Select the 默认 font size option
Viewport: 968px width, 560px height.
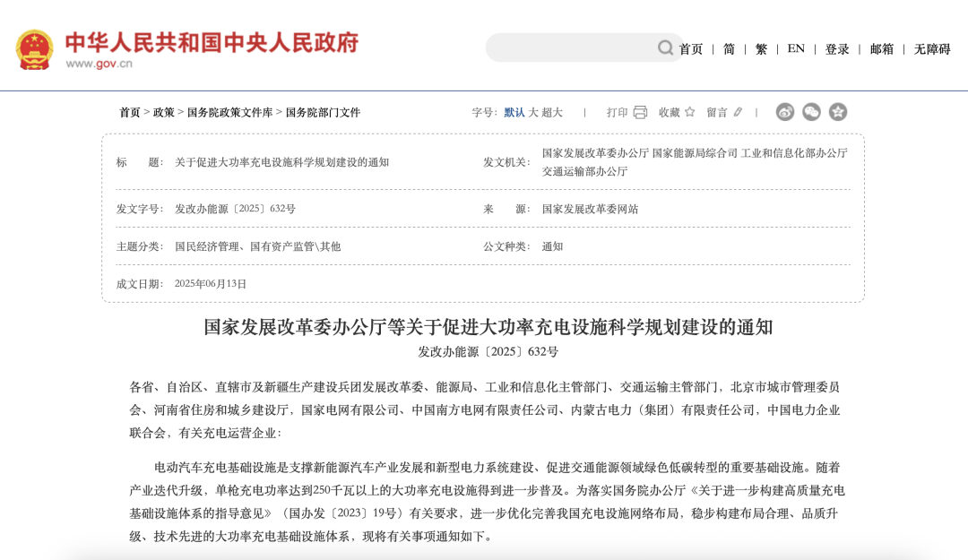(x=514, y=112)
